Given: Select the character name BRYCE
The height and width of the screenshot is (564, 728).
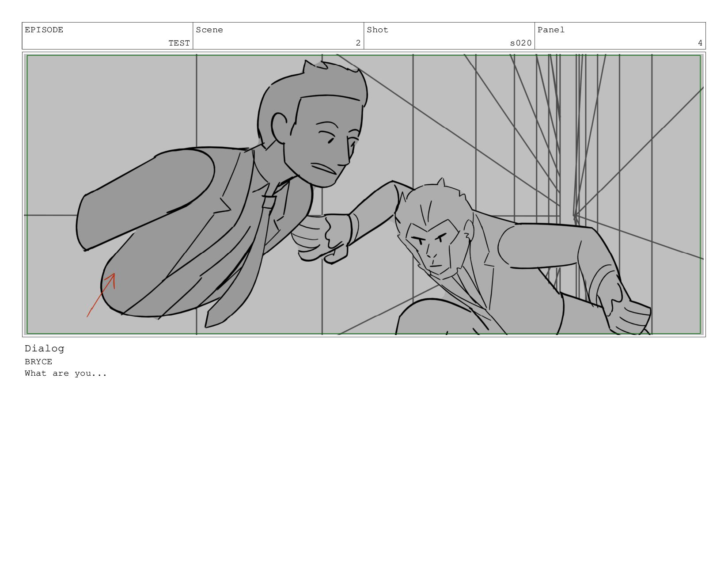Looking at the screenshot, I should point(38,362).
